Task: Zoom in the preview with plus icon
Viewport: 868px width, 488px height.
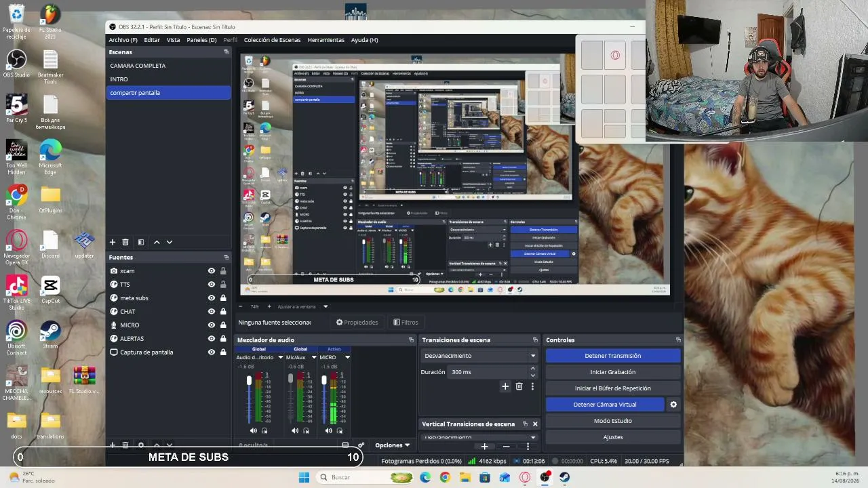Action: 269,306
